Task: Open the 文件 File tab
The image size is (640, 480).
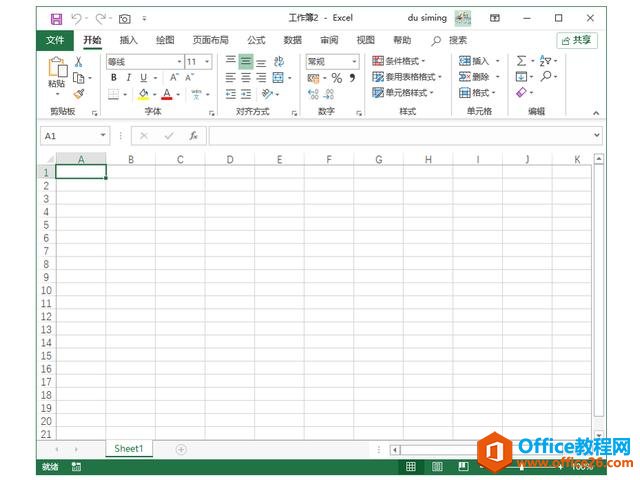Action: tap(55, 40)
